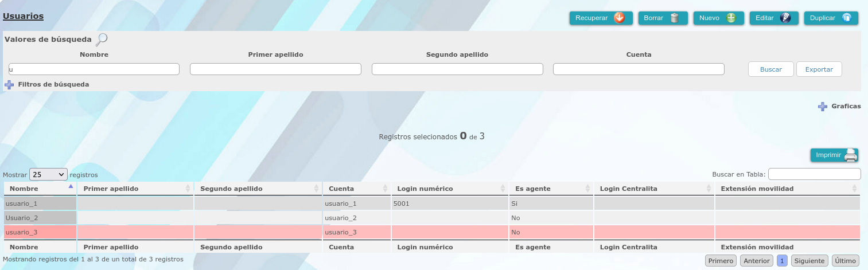Click the Recuperar download arrow icon
This screenshot has width=868, height=270.
click(x=619, y=18)
